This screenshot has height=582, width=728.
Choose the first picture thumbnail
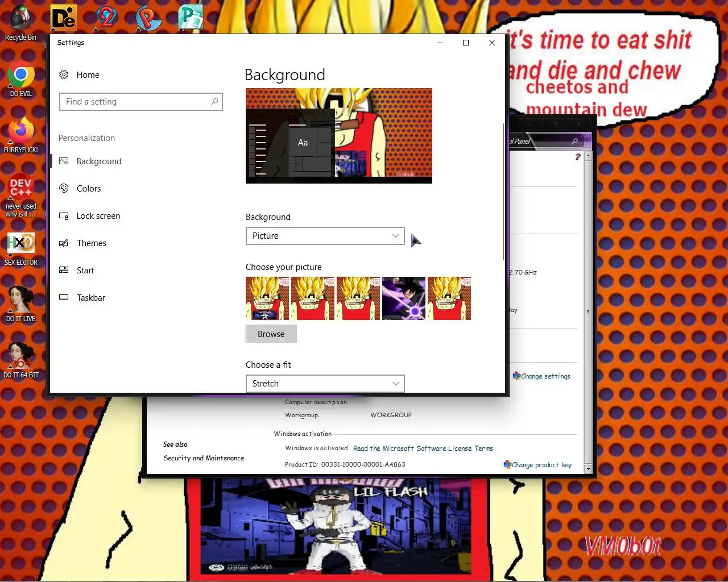267,298
